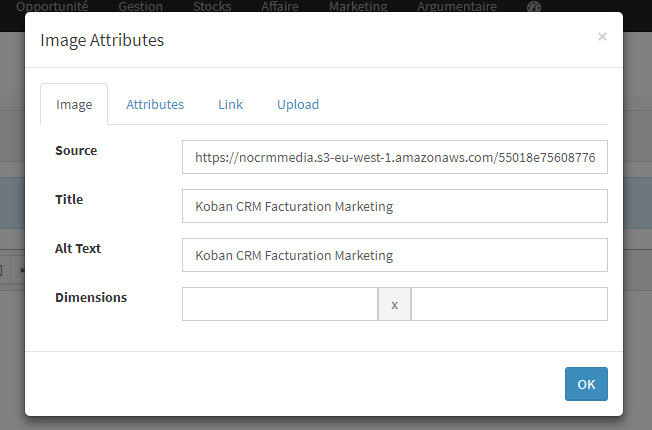Open the Affaire menu in top bar

(280, 6)
